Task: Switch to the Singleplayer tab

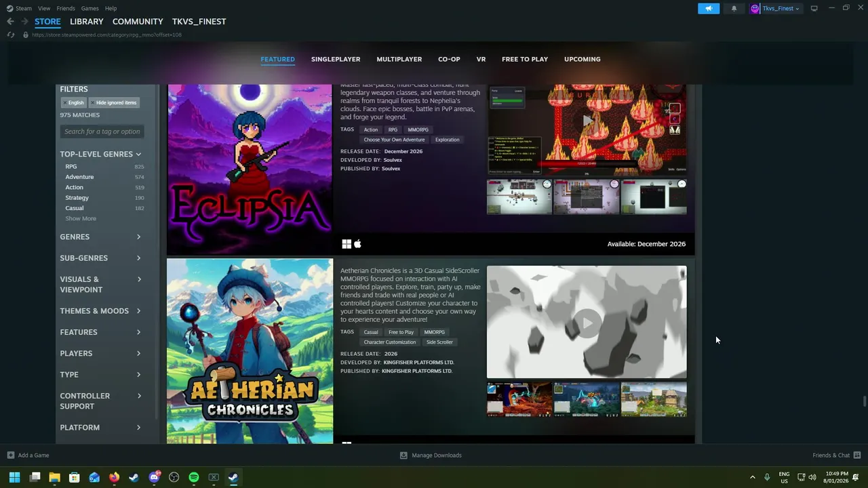Action: tap(336, 59)
